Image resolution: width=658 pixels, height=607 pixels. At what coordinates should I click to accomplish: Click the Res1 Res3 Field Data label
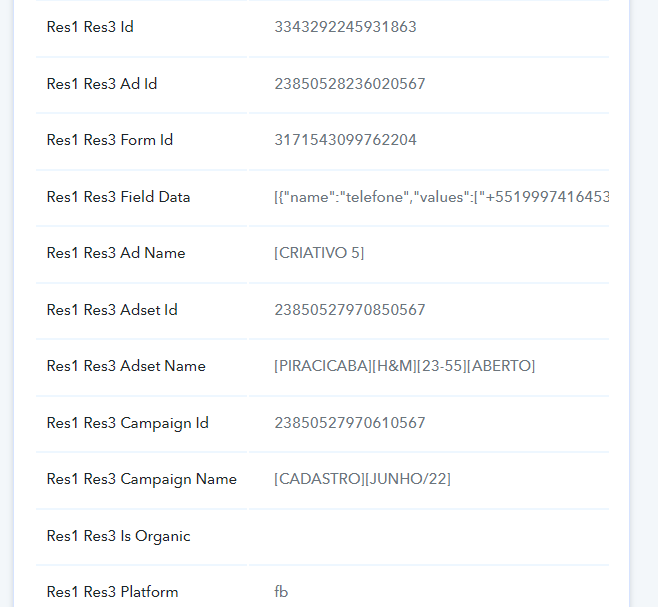pos(118,197)
